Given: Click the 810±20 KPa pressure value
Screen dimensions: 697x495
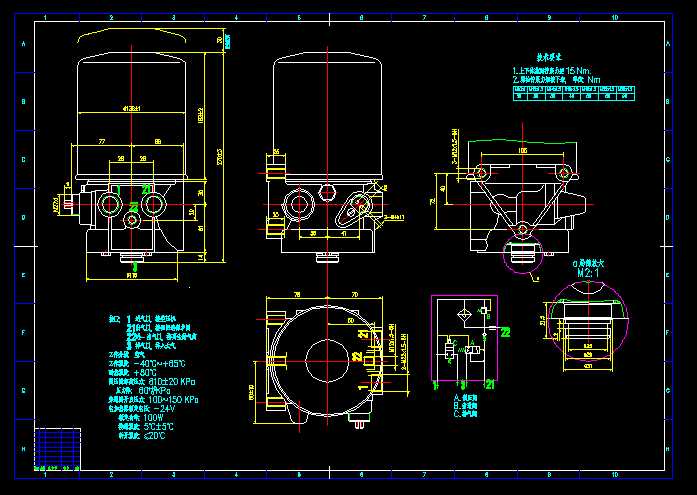Looking at the screenshot, I should tap(172, 382).
